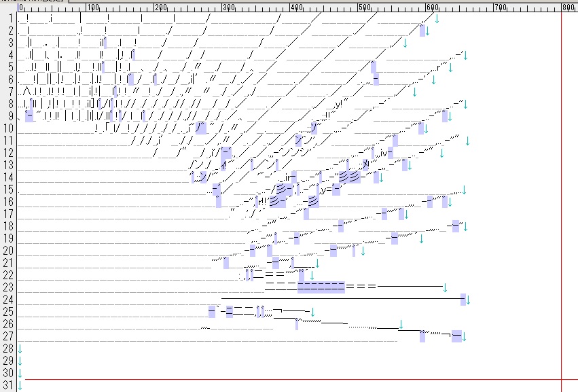Click the newline arrow ending line 1

point(436,18)
